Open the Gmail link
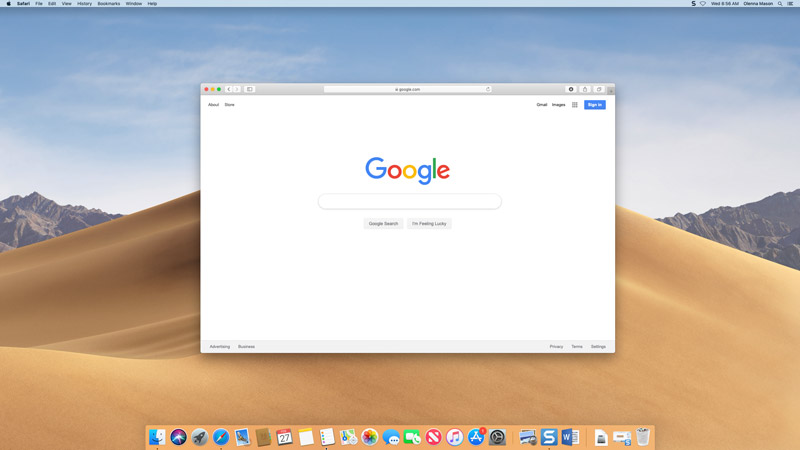This screenshot has width=800, height=450. point(542,105)
